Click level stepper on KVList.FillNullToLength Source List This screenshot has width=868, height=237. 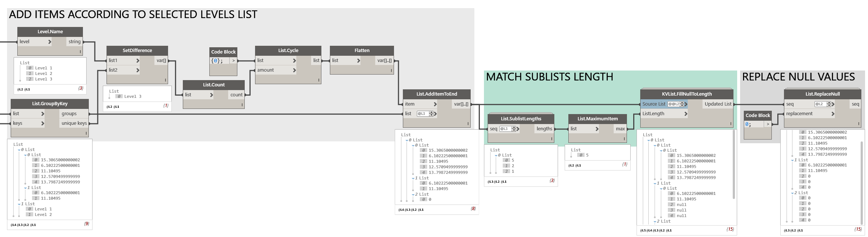(682, 104)
